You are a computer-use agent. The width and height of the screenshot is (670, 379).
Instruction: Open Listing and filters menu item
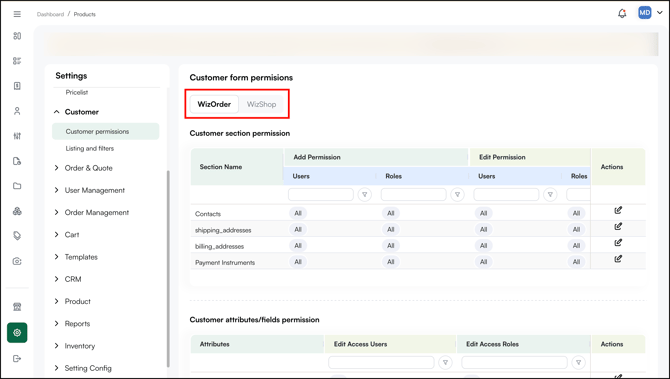(x=90, y=148)
